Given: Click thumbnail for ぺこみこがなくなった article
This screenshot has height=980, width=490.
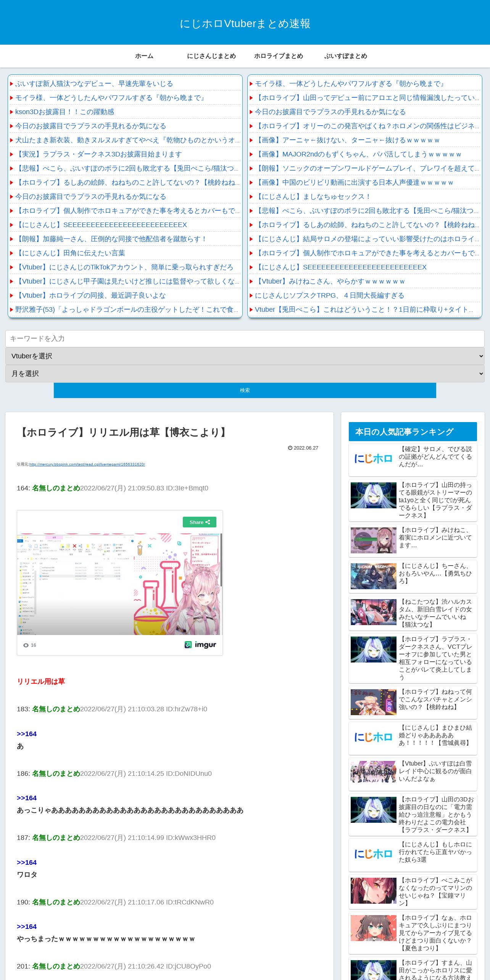Looking at the screenshot, I should tap(373, 891).
